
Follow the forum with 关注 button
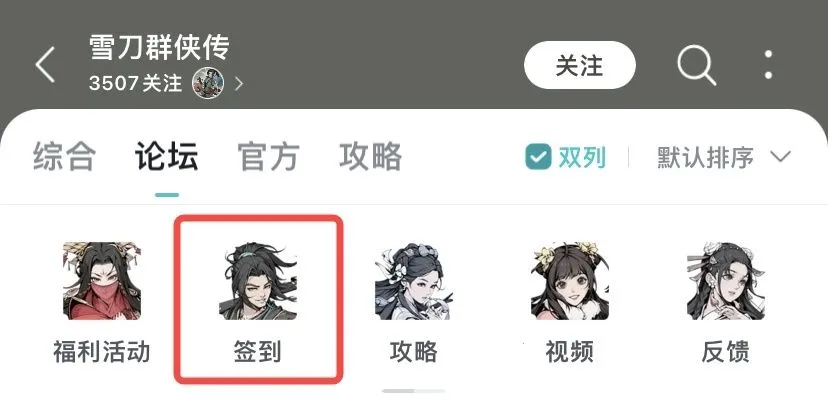click(x=580, y=65)
